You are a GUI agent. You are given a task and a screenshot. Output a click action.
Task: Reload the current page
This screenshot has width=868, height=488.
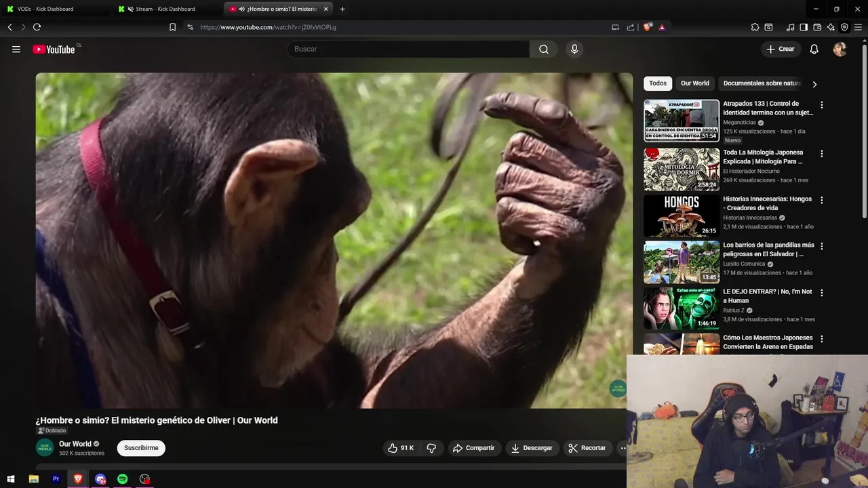[37, 27]
